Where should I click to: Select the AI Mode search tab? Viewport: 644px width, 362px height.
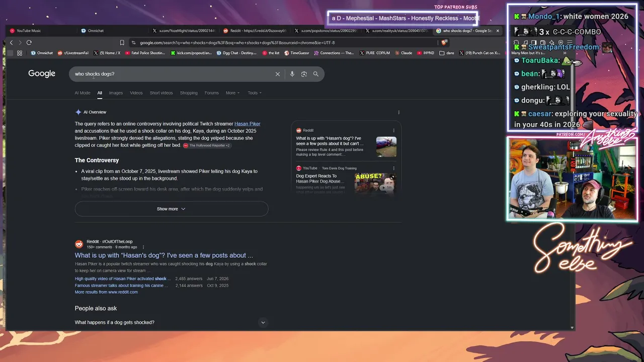click(83, 93)
